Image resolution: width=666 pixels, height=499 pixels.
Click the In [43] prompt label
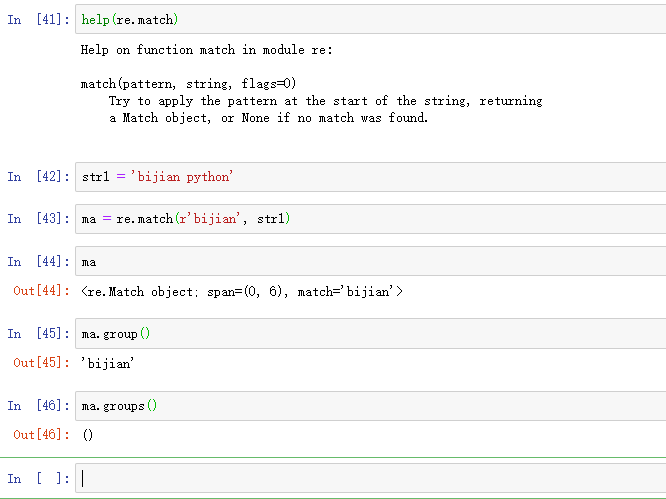coord(39,219)
